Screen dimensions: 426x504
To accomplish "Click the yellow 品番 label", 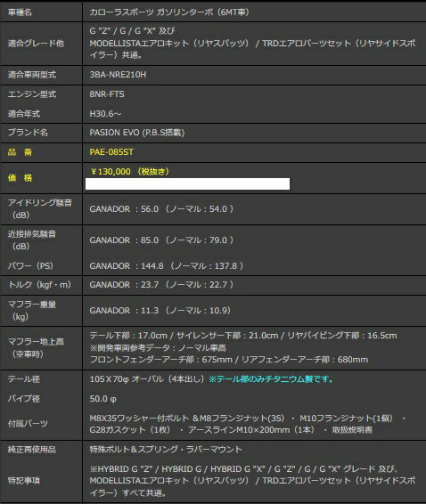I will pyautogui.click(x=20, y=152).
